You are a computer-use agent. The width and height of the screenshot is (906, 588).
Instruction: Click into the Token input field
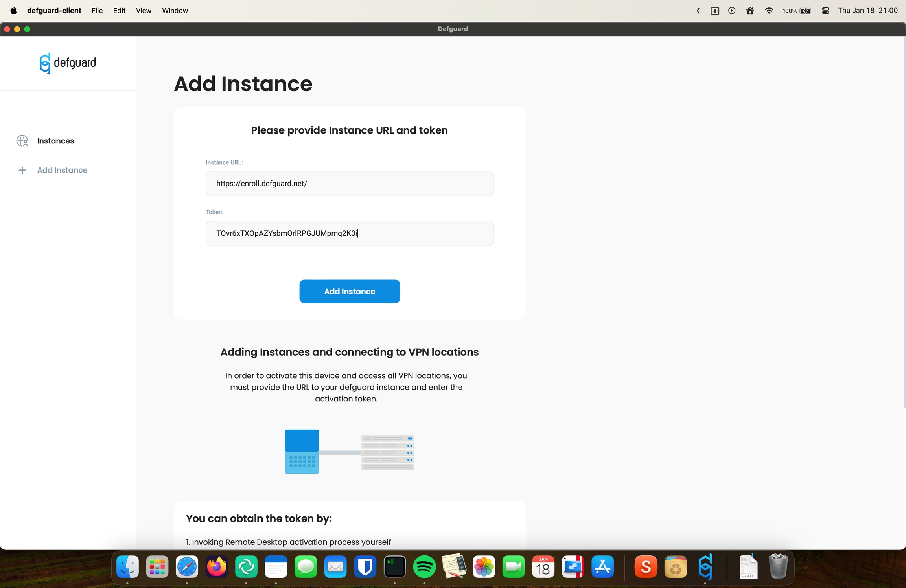point(349,233)
